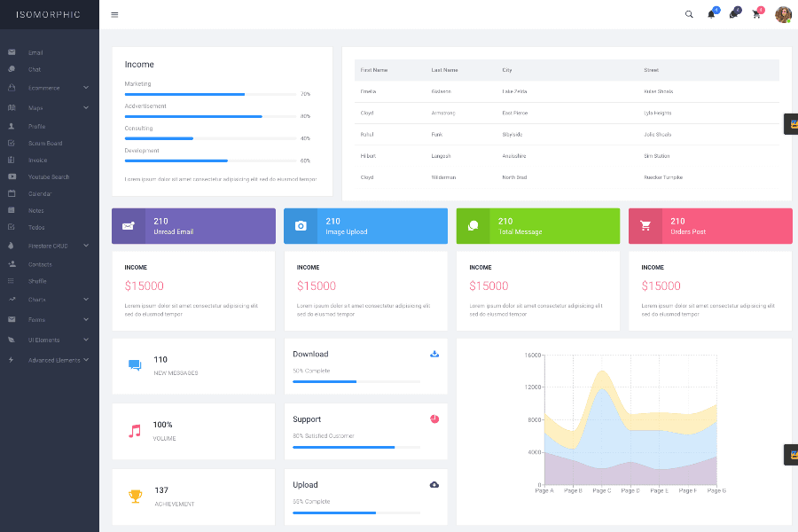Open the notifications bell icon
Viewport: 798px width, 532px height.
coord(712,14)
